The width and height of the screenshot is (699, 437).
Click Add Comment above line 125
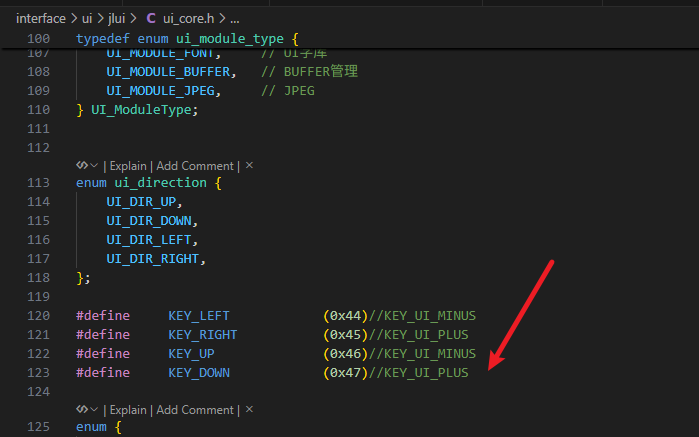195,410
